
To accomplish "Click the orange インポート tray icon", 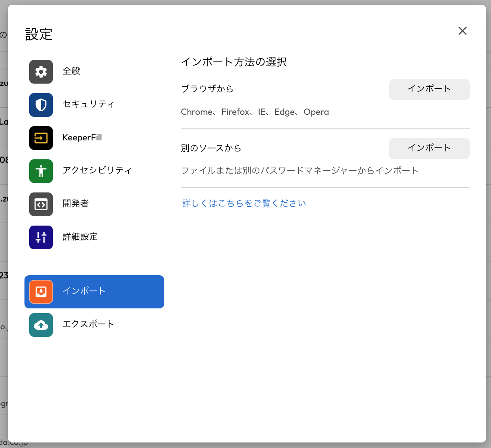I will [x=41, y=292].
